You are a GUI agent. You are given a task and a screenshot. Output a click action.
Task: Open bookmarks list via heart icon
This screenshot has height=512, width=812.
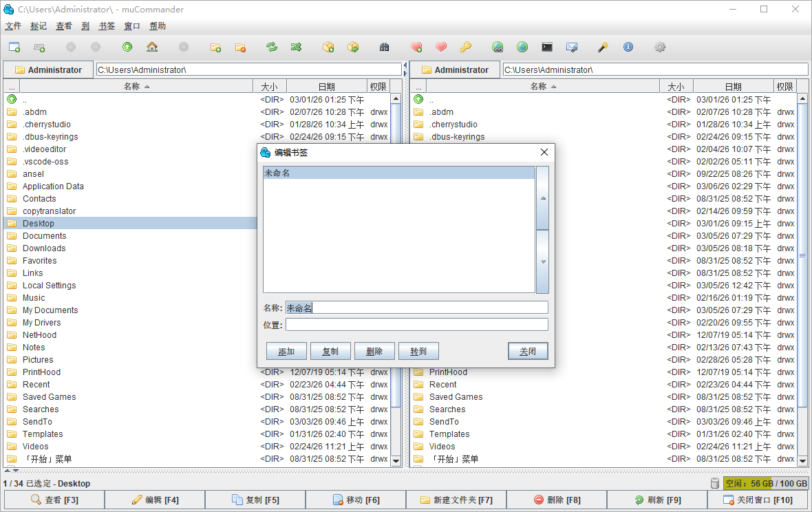click(441, 47)
